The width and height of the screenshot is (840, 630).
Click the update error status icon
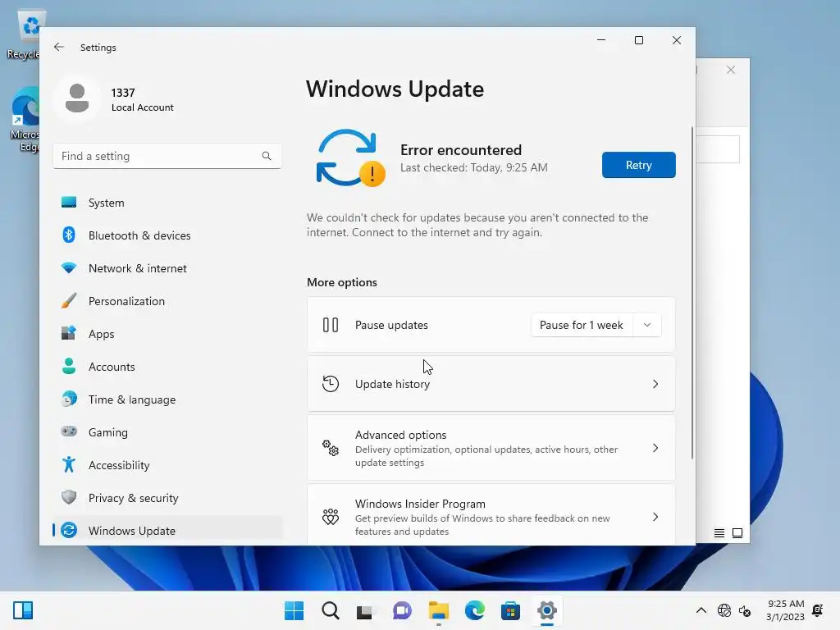[x=349, y=158]
